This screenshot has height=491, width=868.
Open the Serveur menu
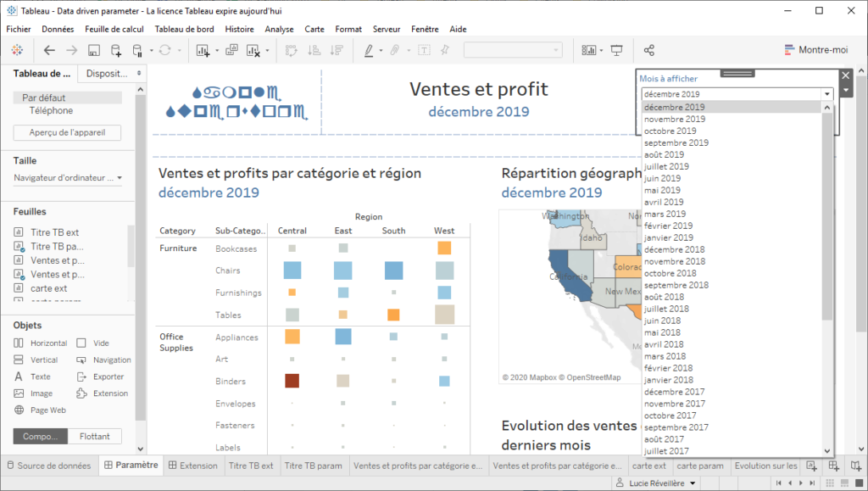pos(387,29)
